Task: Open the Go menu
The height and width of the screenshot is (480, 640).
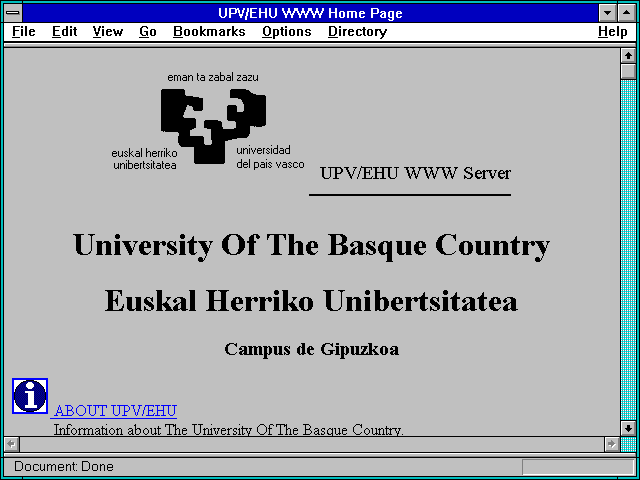Action: [x=148, y=32]
